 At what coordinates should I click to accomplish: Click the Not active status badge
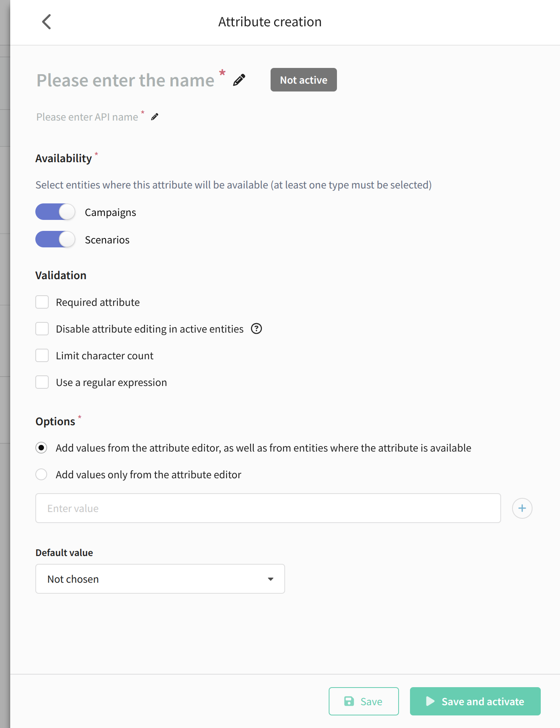click(304, 80)
